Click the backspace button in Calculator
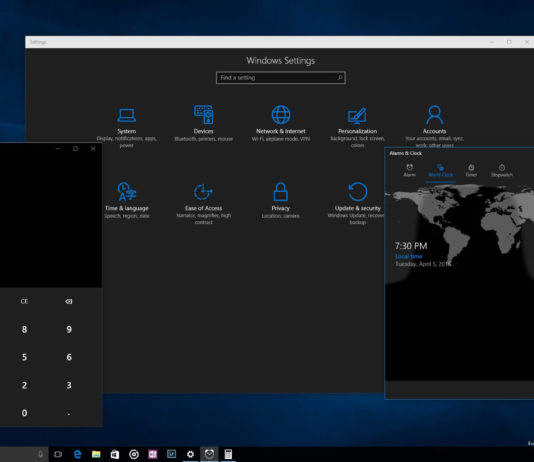 click(69, 301)
